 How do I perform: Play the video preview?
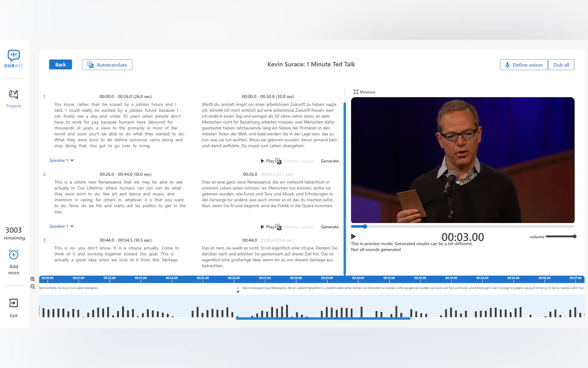click(x=353, y=236)
